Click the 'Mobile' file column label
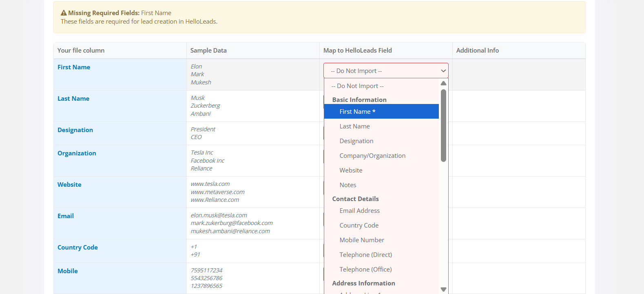644x294 pixels. click(x=67, y=271)
